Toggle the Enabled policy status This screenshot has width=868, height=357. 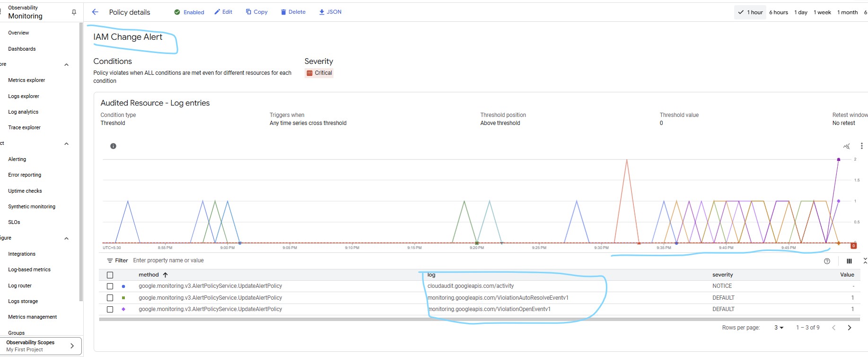[x=189, y=12]
